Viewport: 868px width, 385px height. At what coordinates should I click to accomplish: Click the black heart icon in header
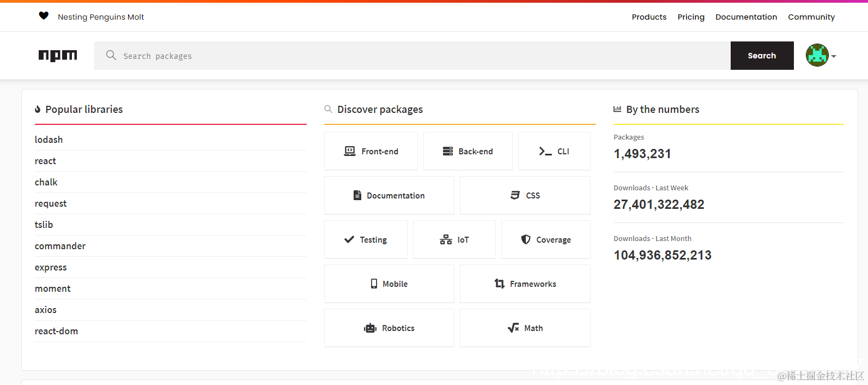click(x=44, y=16)
